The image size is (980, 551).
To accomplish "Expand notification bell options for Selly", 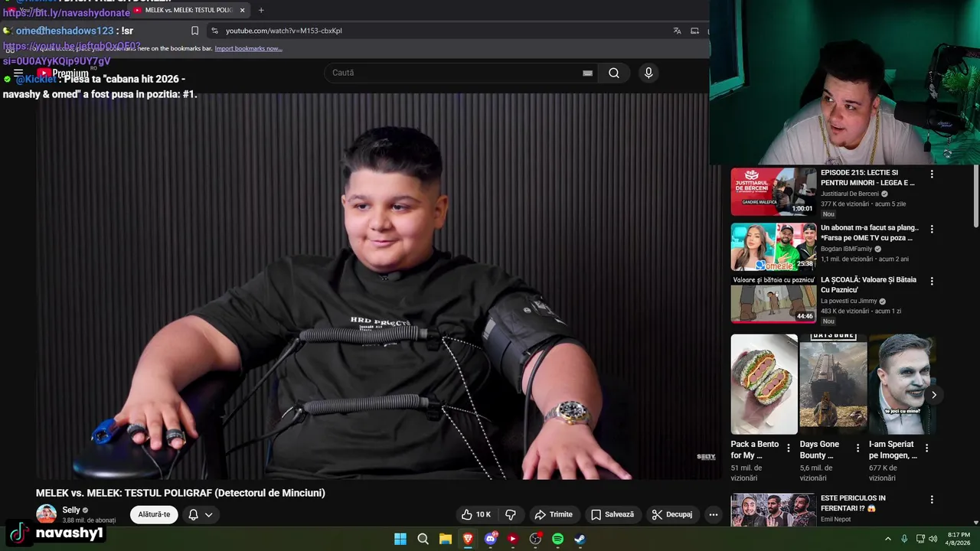I will (x=201, y=514).
